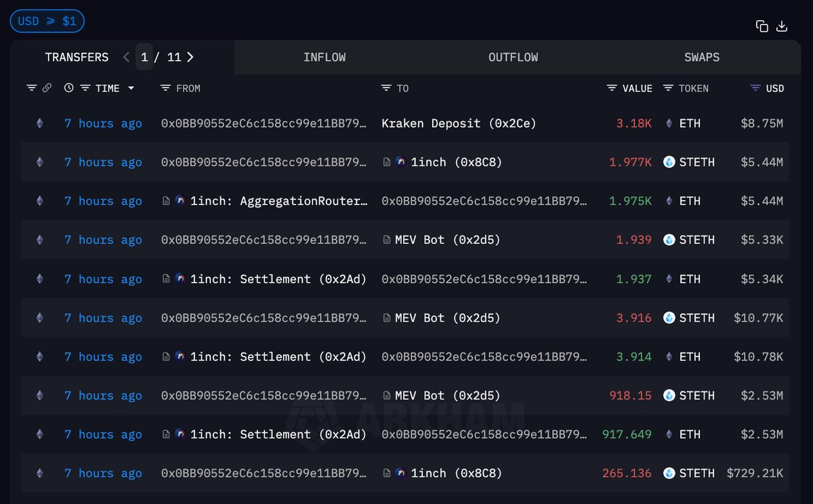Open MEV Bot (0x2d5) in 3.916 STETH row

[x=448, y=318]
